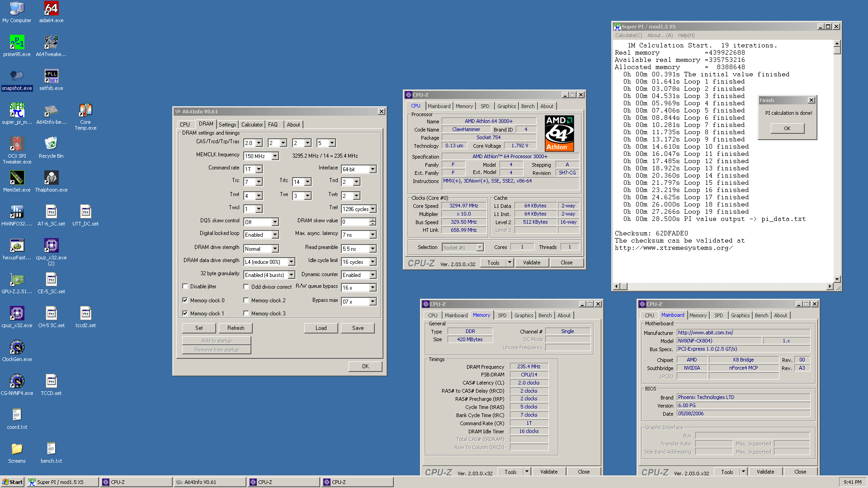
Task: Switch to SPD tab in top CPU-Z
Action: coord(485,106)
